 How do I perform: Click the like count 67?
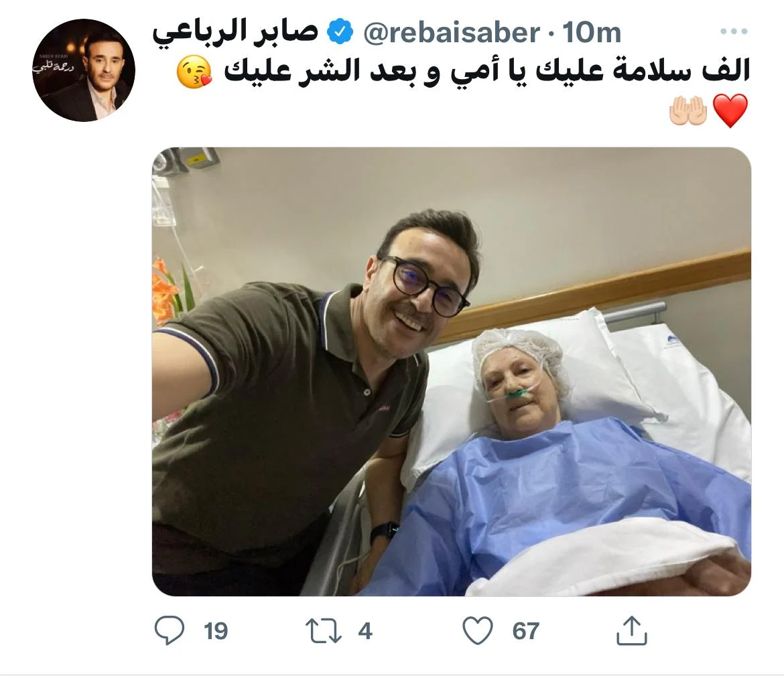525,631
